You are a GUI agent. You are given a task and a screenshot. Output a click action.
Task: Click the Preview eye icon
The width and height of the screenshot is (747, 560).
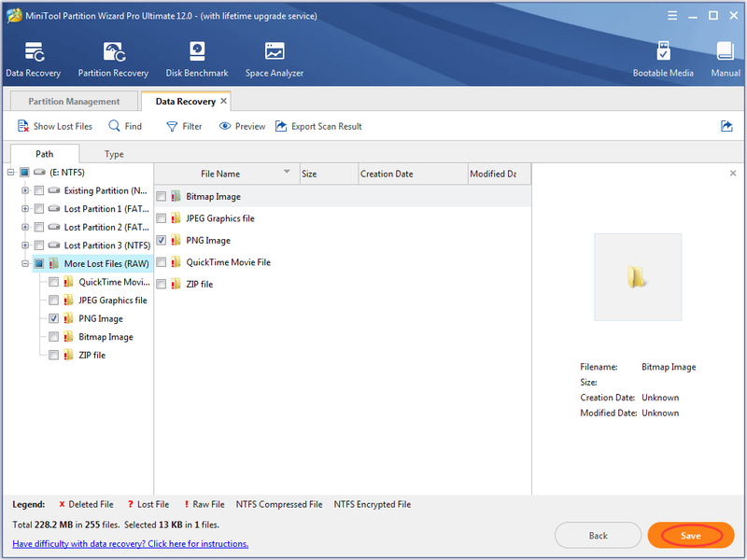tap(225, 126)
